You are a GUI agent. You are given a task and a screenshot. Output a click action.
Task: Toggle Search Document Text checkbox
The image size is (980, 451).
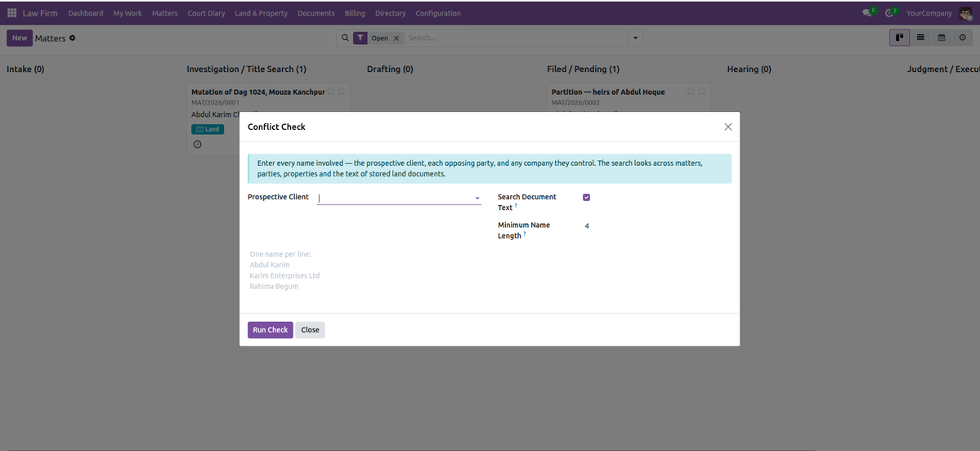point(586,198)
